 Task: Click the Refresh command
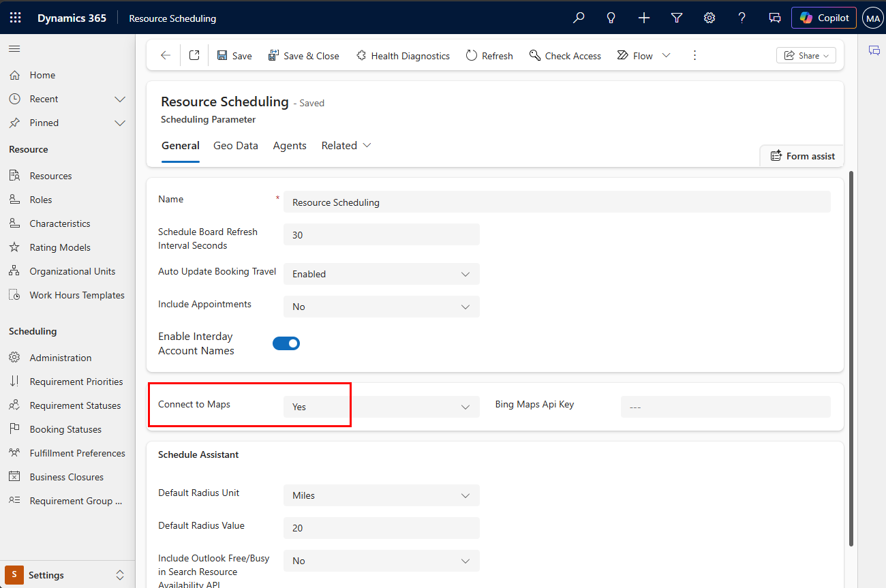coord(489,56)
